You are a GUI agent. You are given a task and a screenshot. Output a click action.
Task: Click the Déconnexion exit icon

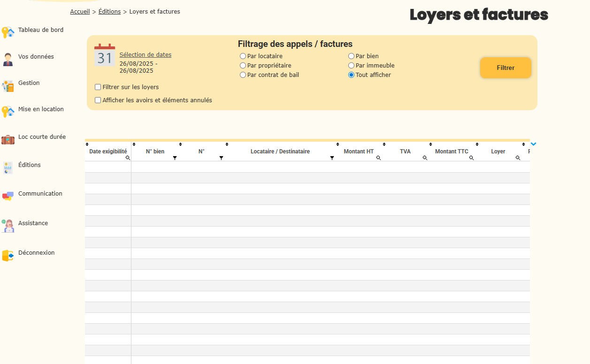click(x=8, y=256)
